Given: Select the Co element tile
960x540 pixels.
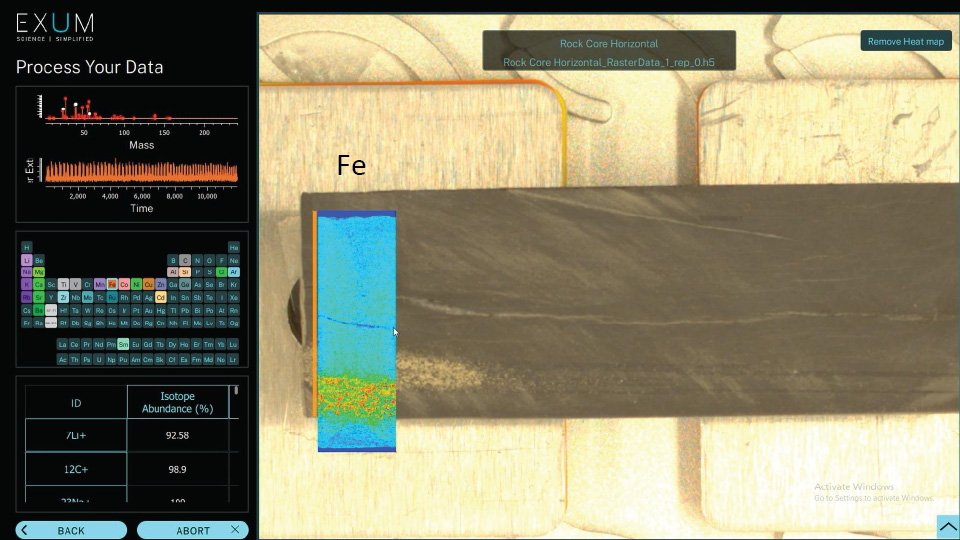Looking at the screenshot, I should click(124, 284).
